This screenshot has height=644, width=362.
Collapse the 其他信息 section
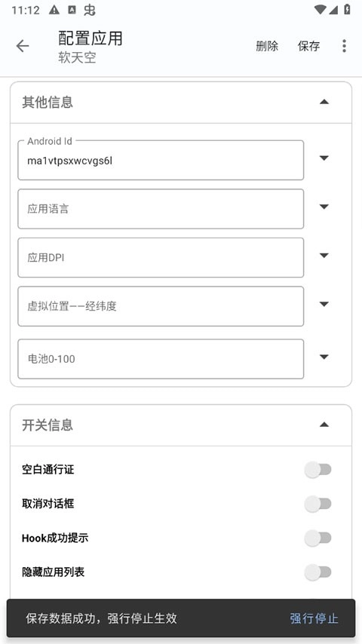[x=324, y=102]
